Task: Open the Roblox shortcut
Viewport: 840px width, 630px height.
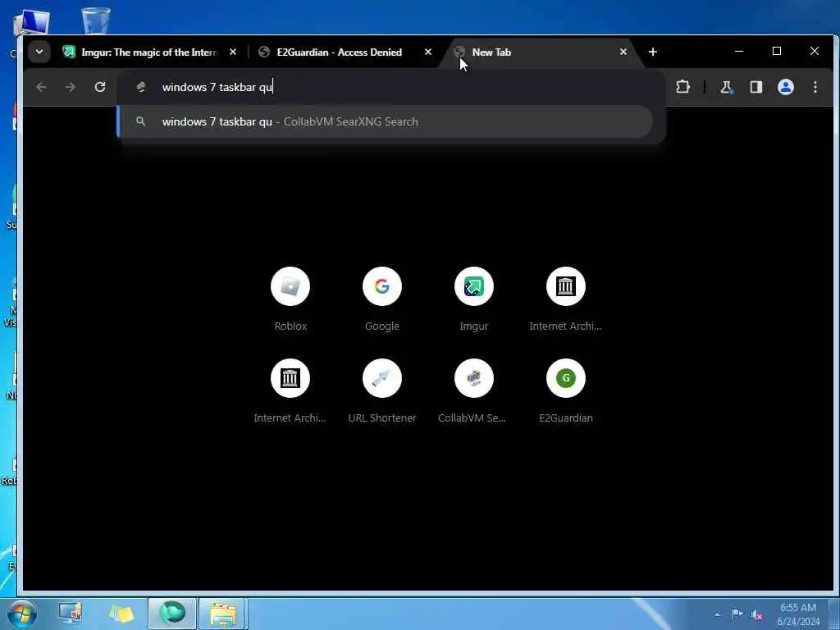Action: tap(290, 286)
